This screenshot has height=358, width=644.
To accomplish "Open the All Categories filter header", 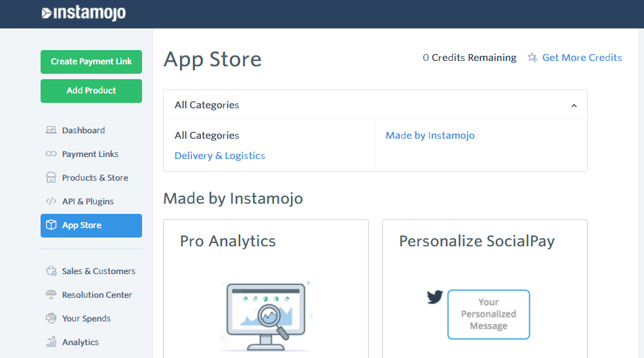I will [x=207, y=105].
